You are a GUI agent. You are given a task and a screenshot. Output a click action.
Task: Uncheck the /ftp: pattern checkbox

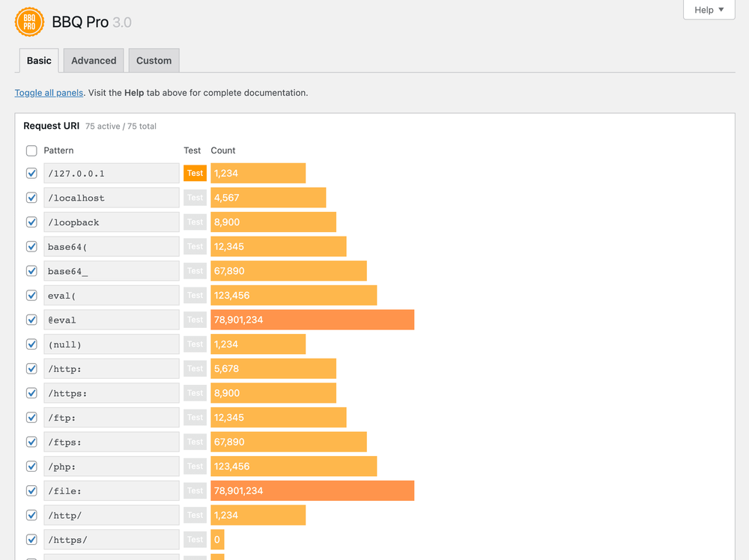[31, 417]
